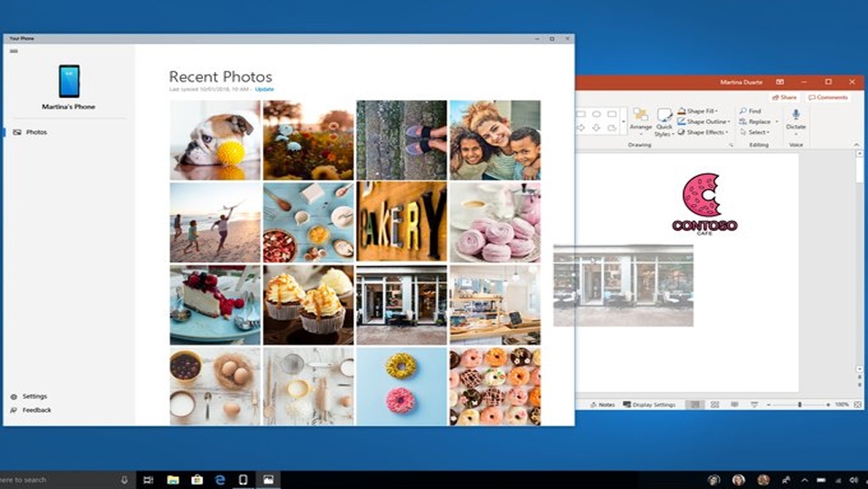Open the baking utensils flat-lay photo

[x=308, y=386]
